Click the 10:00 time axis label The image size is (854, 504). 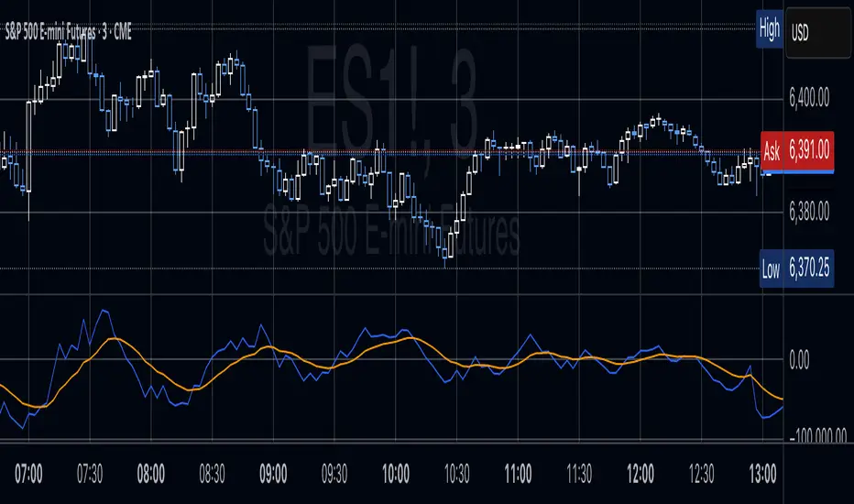396,474
